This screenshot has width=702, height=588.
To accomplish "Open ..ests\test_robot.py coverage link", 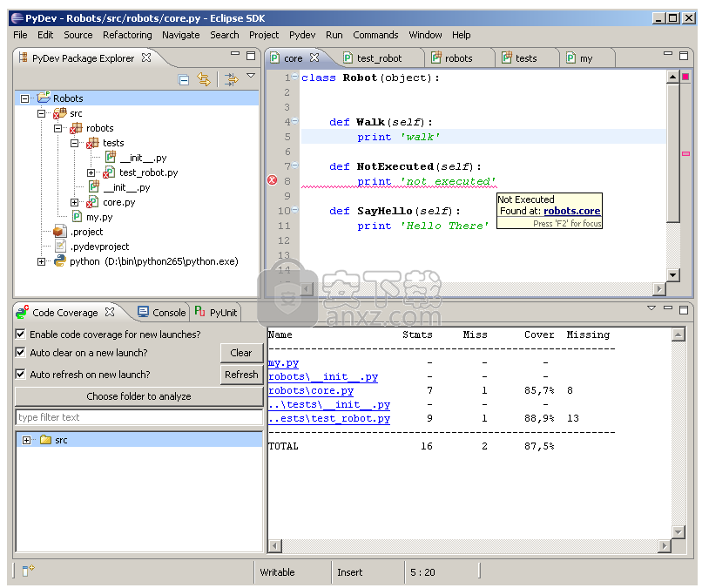I will (329, 418).
